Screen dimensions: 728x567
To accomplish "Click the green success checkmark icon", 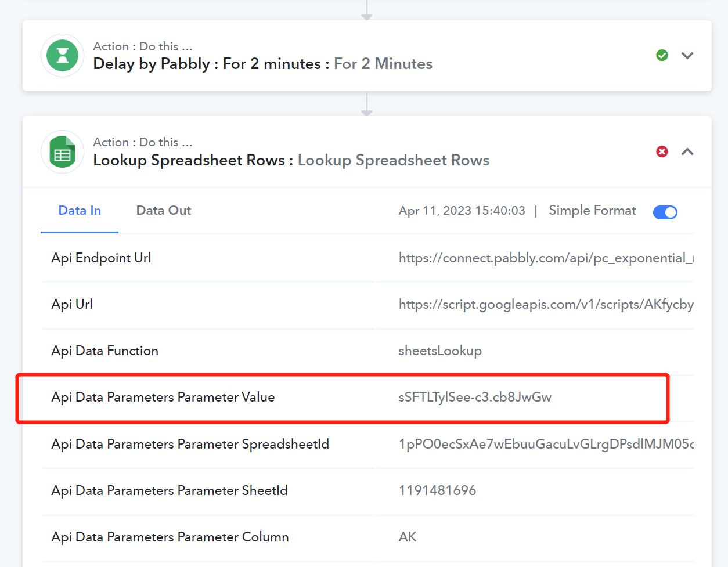I will coord(662,56).
